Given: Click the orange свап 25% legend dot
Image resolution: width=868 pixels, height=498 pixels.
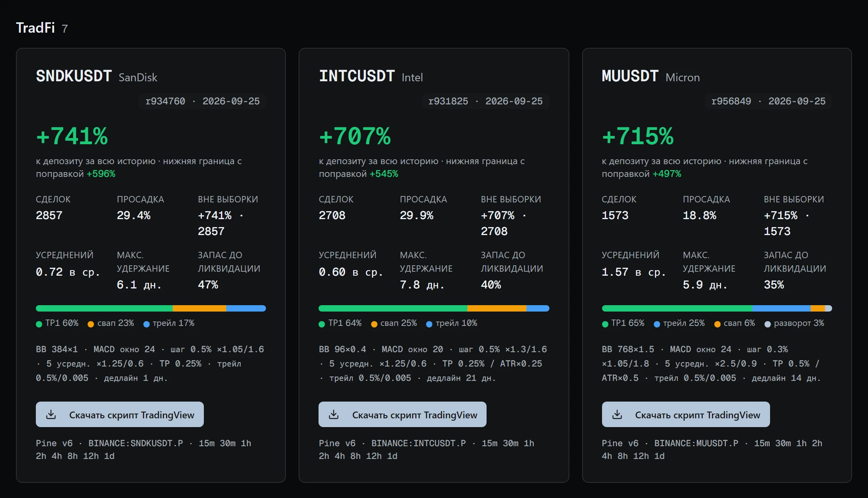Looking at the screenshot, I should [x=374, y=324].
